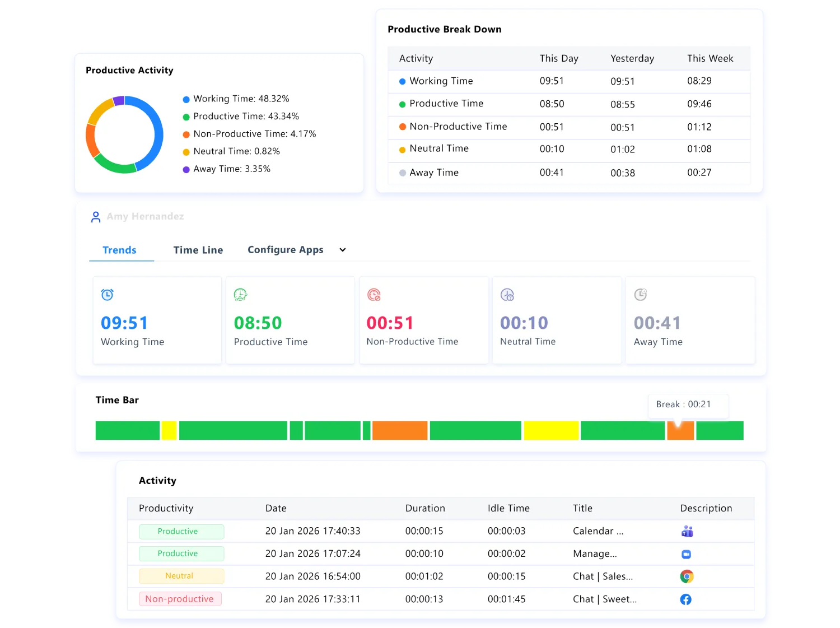Click the user icon next to Amy Hernandez
The width and height of the screenshot is (840, 628).
click(x=95, y=217)
